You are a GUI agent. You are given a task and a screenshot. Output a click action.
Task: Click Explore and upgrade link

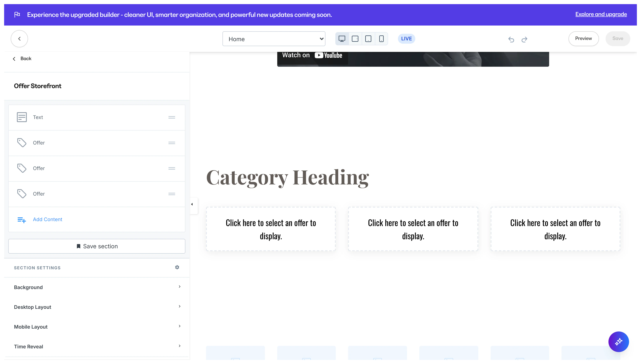click(x=601, y=14)
